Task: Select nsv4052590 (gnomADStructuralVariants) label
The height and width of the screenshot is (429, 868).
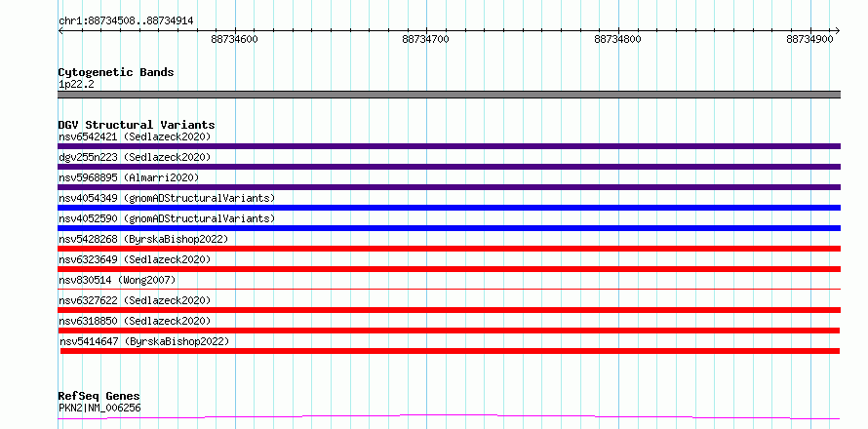Action: pyautogui.click(x=167, y=218)
